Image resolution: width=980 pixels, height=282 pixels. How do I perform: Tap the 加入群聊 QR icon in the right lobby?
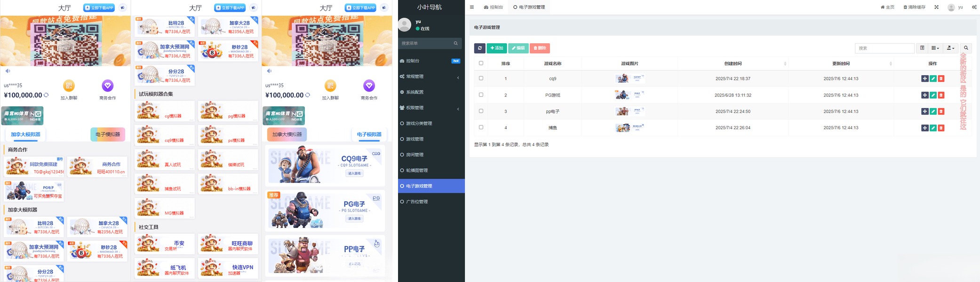point(330,86)
